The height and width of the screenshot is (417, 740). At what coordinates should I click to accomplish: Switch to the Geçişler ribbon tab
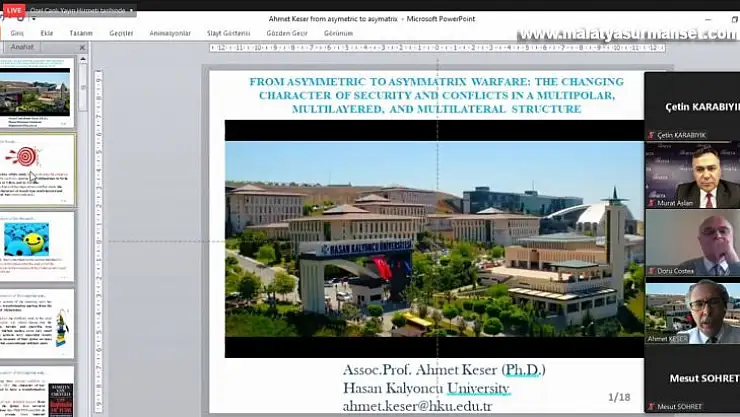(121, 33)
